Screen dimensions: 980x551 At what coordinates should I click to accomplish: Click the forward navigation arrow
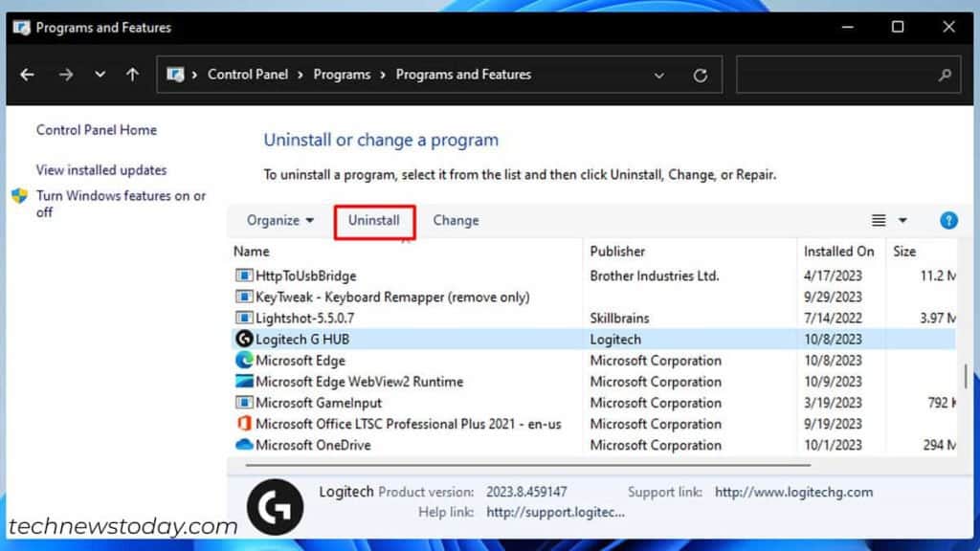(66, 75)
